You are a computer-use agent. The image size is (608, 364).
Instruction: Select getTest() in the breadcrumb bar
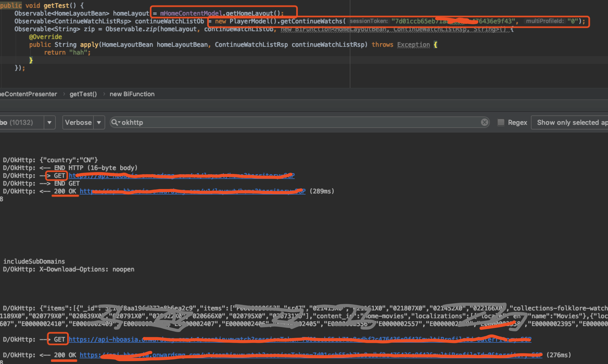83,94
